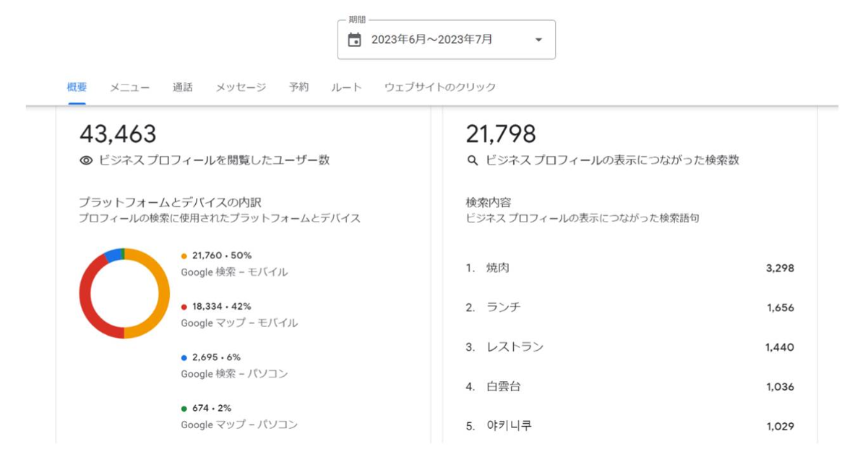Viewport: 868px width, 470px height.
Task: Open the メニュー tab
Action: pyautogui.click(x=129, y=87)
